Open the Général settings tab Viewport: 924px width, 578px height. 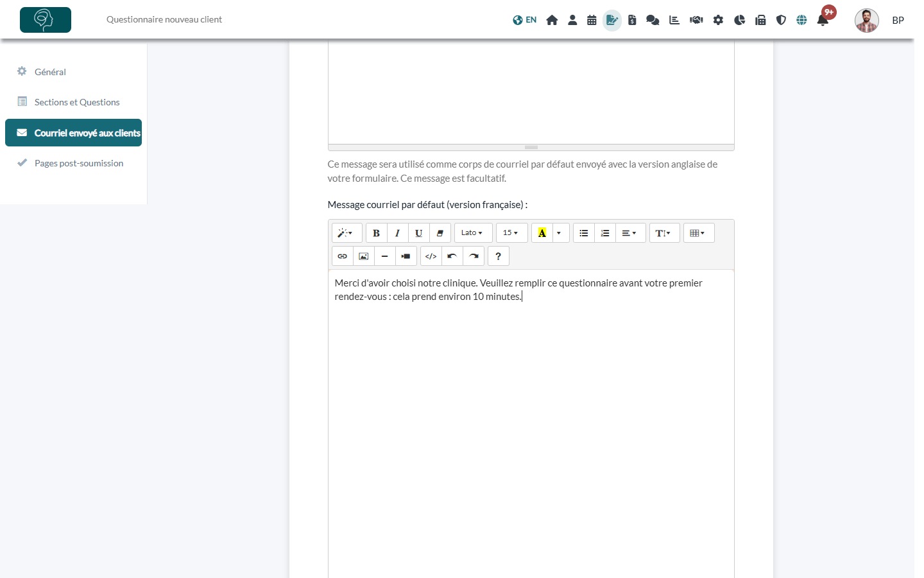click(x=74, y=72)
